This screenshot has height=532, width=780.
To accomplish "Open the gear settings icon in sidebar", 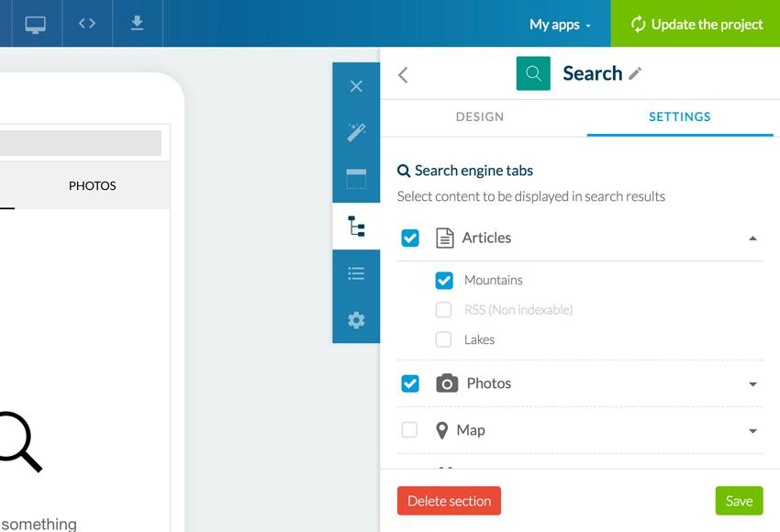I will point(356,320).
